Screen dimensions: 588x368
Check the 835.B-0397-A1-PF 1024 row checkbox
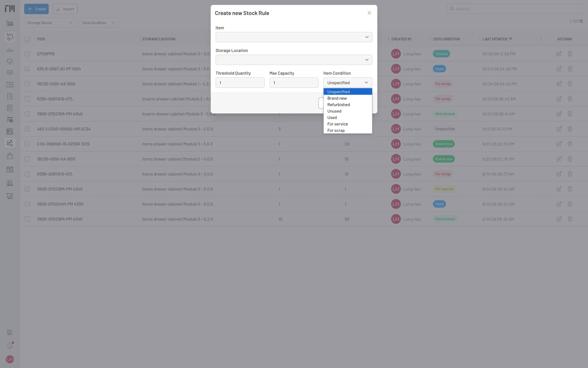[x=27, y=69]
